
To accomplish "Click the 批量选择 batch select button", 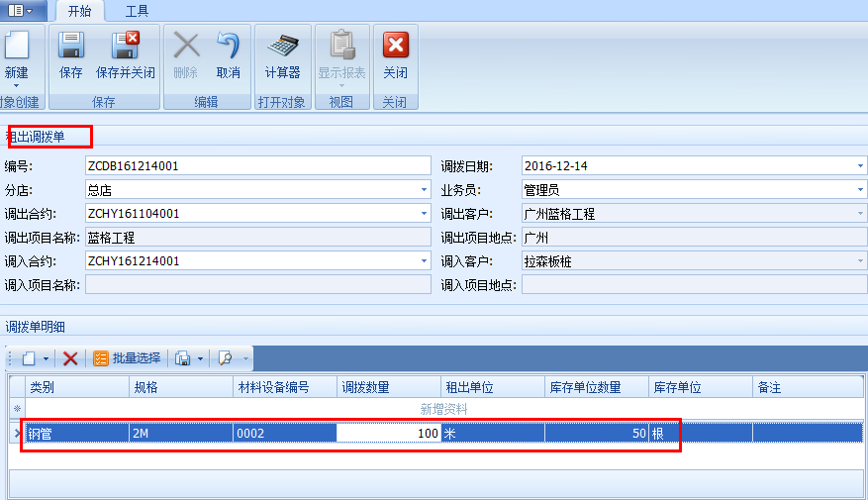I will (127, 358).
